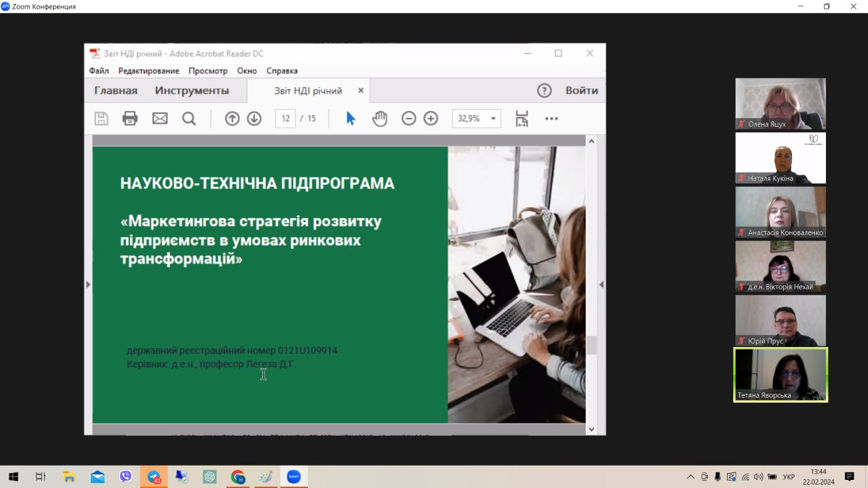The image size is (868, 488).
Task: Click the envelope email icon
Action: [159, 119]
